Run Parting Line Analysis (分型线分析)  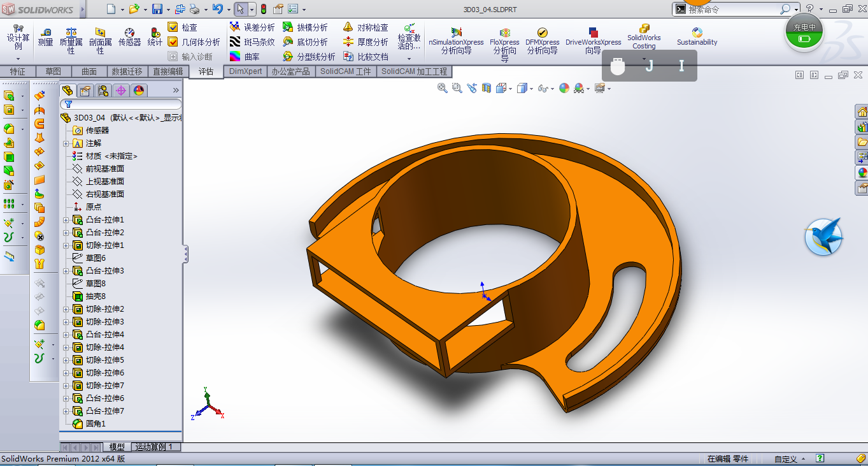[x=308, y=57]
